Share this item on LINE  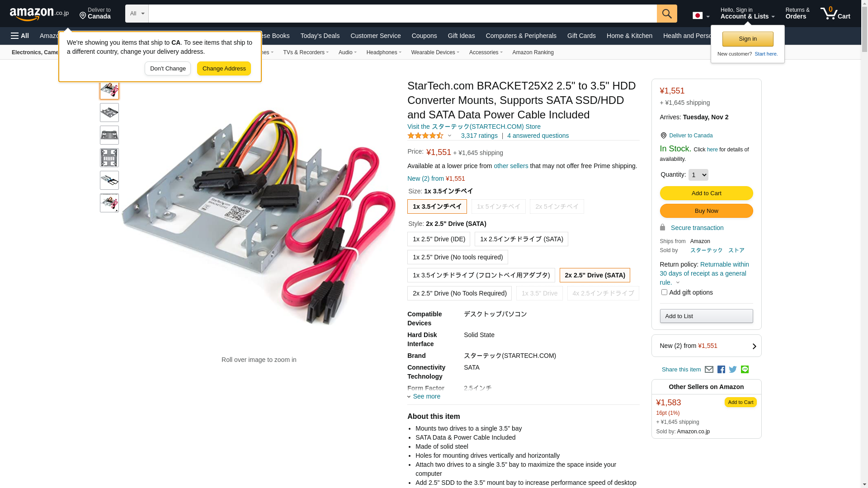coord(745,370)
